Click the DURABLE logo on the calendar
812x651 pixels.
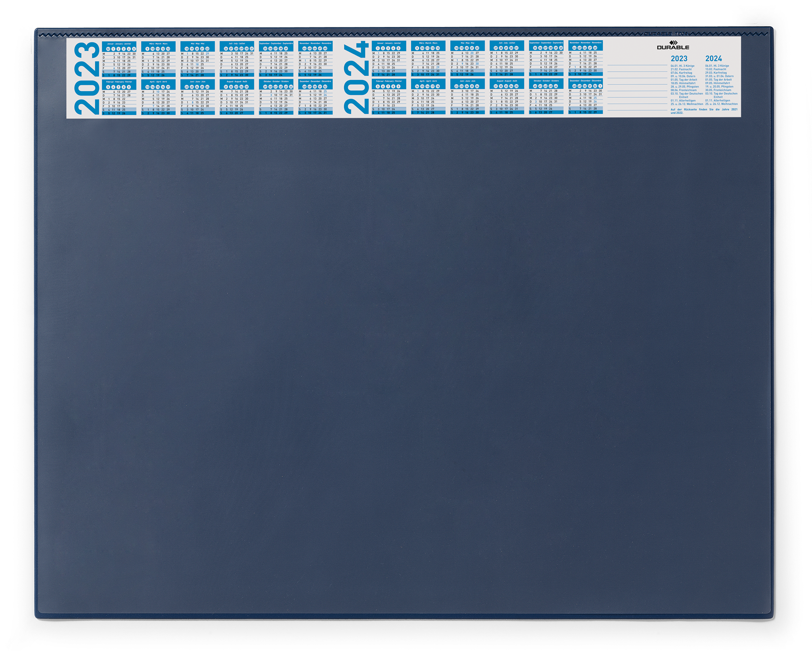(673, 45)
